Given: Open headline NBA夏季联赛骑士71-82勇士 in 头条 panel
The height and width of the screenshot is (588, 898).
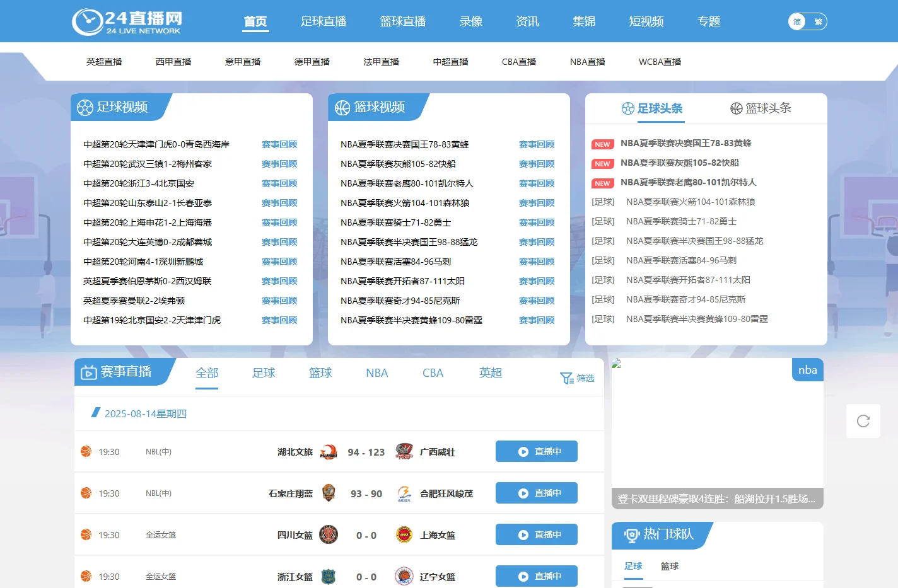Looking at the screenshot, I should 681,221.
